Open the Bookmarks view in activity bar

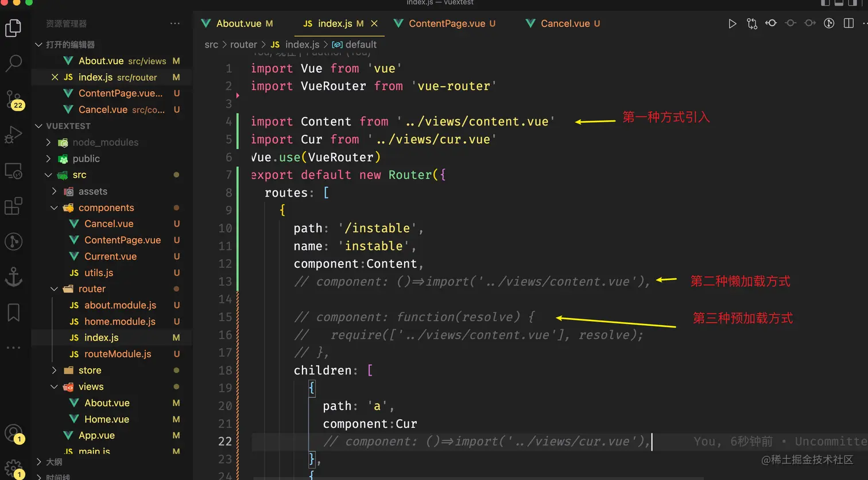pos(13,313)
